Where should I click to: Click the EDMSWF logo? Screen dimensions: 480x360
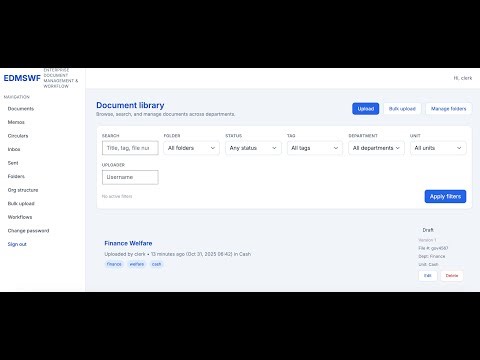[22, 78]
